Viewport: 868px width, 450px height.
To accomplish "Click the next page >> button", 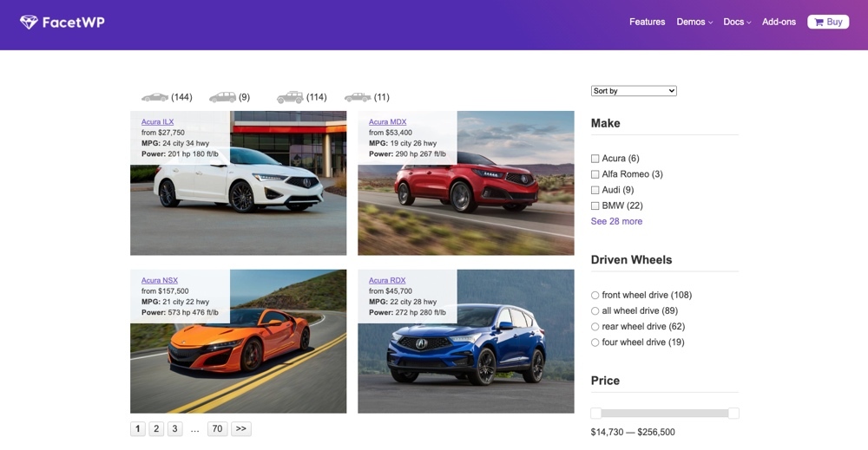I will 240,428.
